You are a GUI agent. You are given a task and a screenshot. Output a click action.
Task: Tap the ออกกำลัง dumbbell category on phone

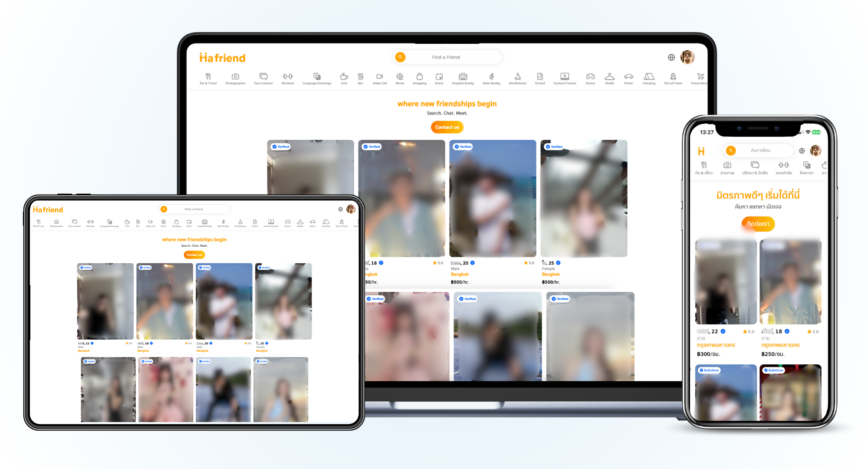pos(784,168)
